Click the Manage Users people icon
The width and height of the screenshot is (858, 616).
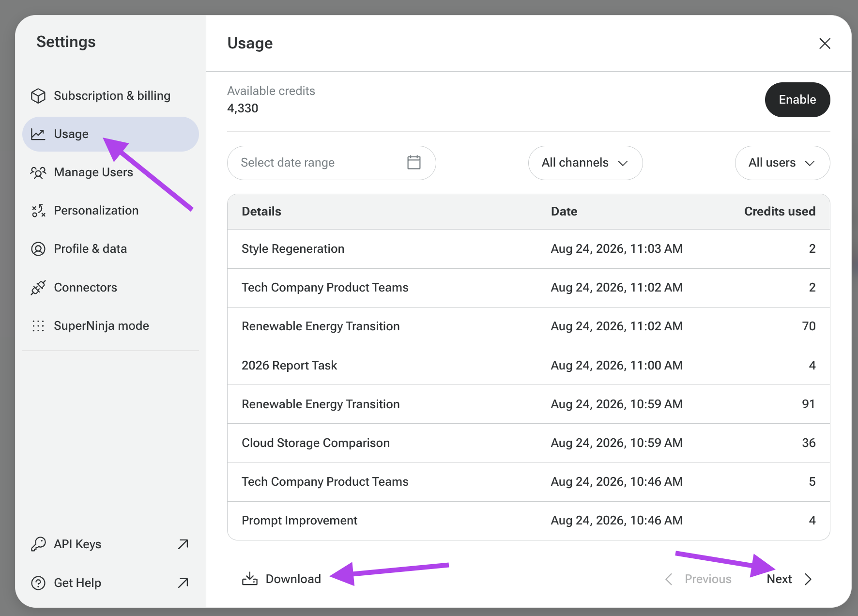click(x=38, y=172)
